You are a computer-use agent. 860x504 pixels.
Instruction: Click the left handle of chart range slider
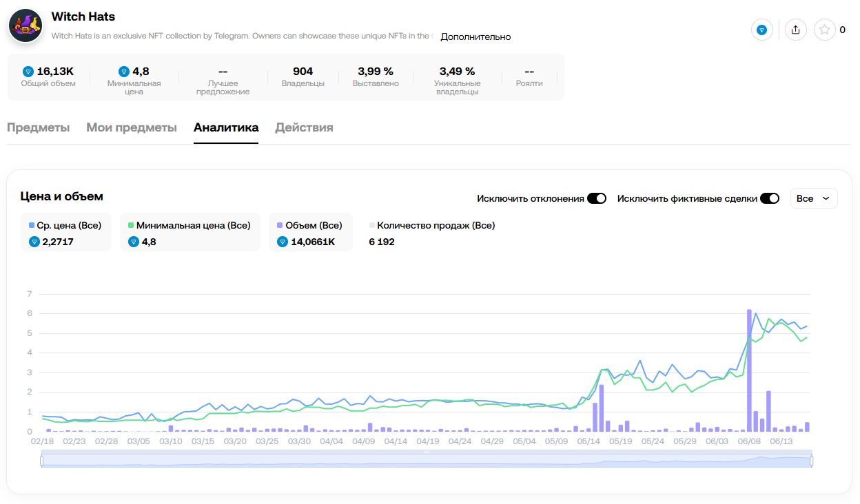tap(42, 461)
